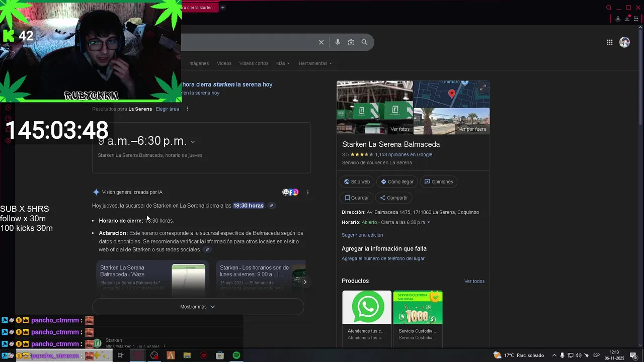Click Agrega el número de teléfono link

[383, 258]
